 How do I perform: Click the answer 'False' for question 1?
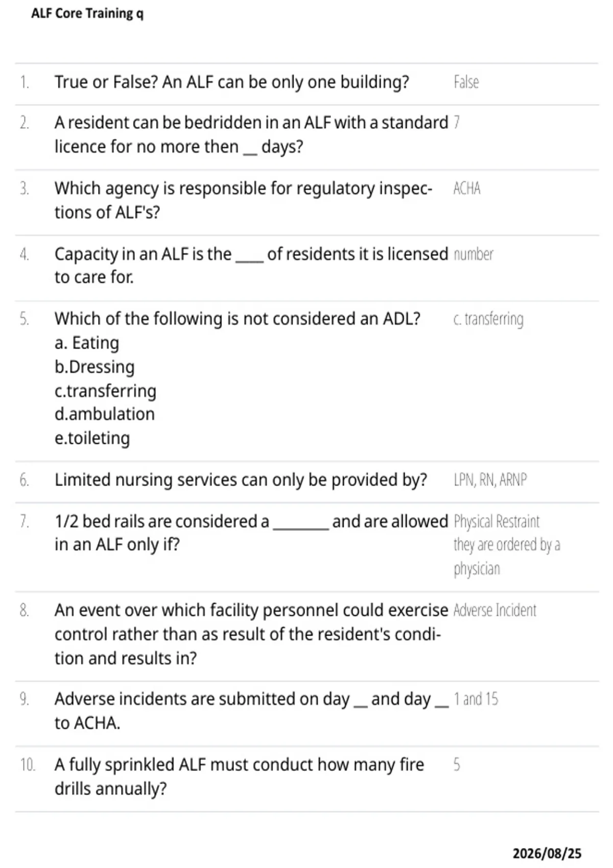(x=466, y=82)
